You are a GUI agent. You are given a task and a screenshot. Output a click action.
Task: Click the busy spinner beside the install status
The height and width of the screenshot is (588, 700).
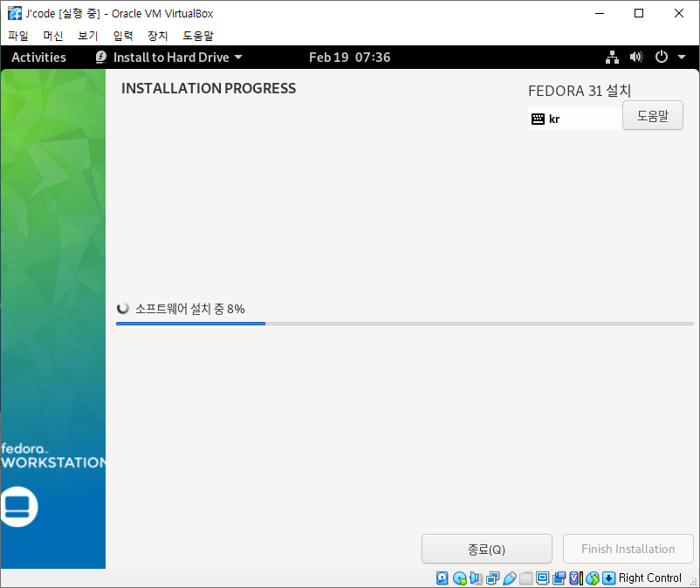[123, 308]
